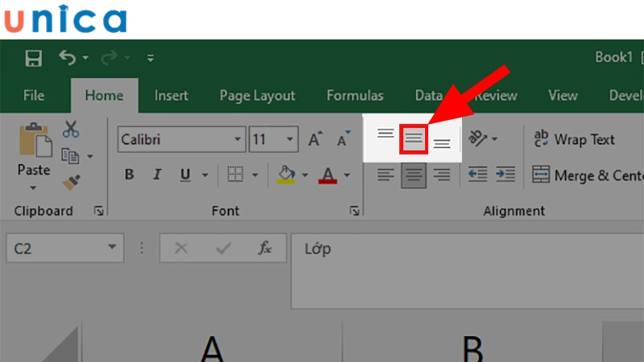644x362 pixels.
Task: Open Customize Quick Access Toolbar dropdown
Action: click(151, 58)
